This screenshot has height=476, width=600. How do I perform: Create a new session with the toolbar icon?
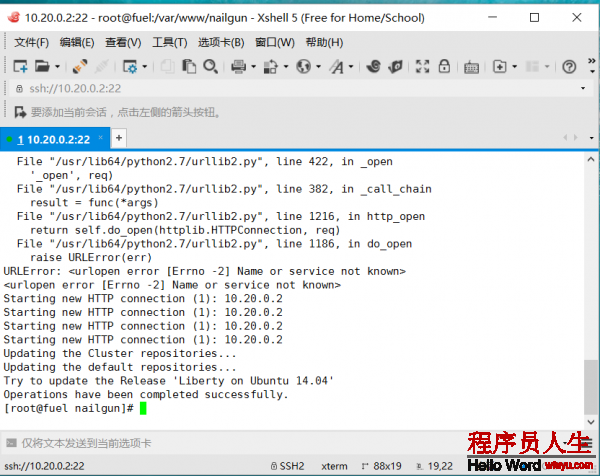[20, 67]
